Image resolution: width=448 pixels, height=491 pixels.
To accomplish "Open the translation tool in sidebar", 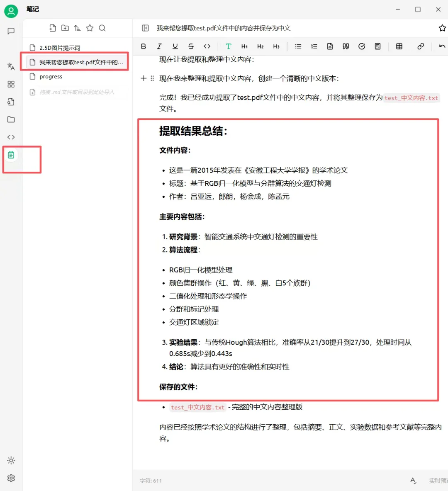I will [x=11, y=66].
